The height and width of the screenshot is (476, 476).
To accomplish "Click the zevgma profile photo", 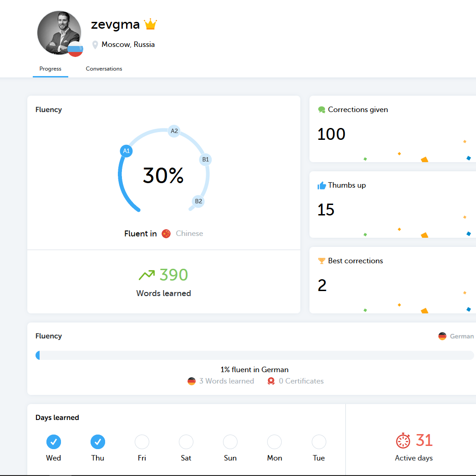I will click(x=59, y=33).
